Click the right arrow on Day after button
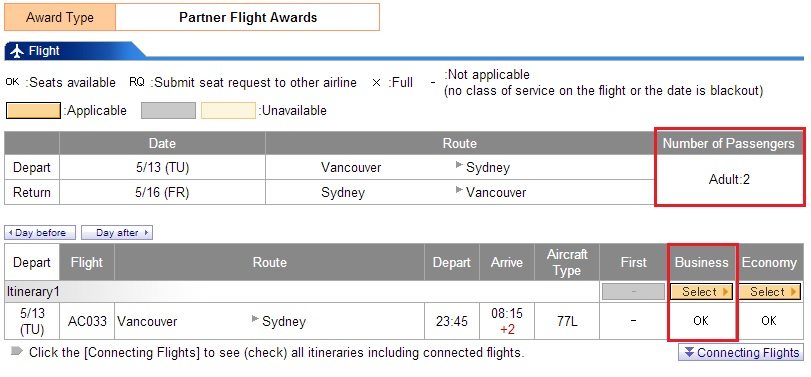 click(146, 233)
